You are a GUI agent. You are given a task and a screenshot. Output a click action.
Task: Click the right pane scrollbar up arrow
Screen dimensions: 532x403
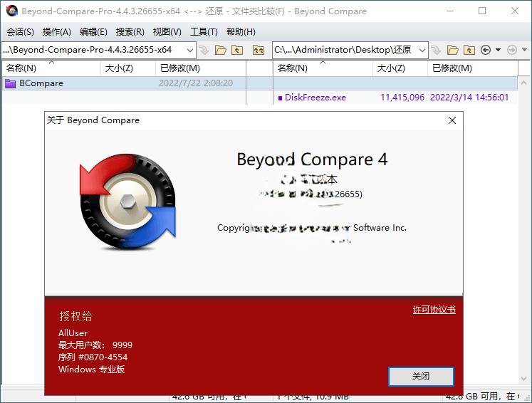(523, 83)
